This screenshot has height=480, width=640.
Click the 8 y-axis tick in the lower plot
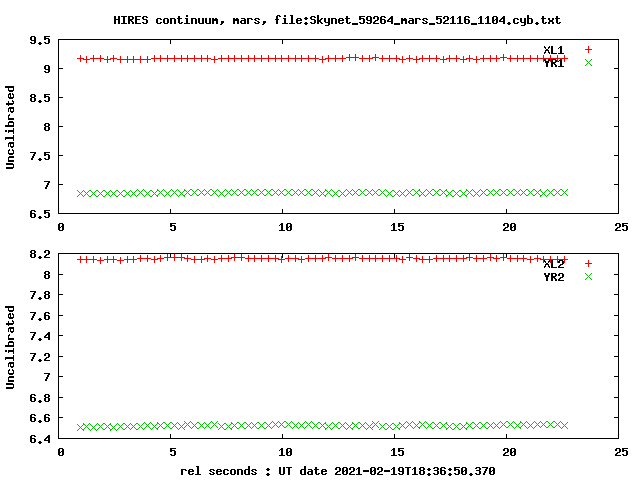tap(47, 275)
